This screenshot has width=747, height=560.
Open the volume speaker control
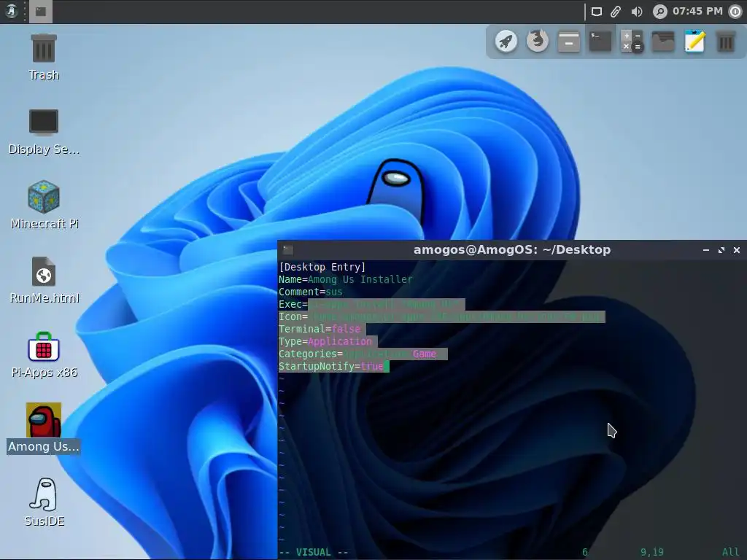click(636, 12)
